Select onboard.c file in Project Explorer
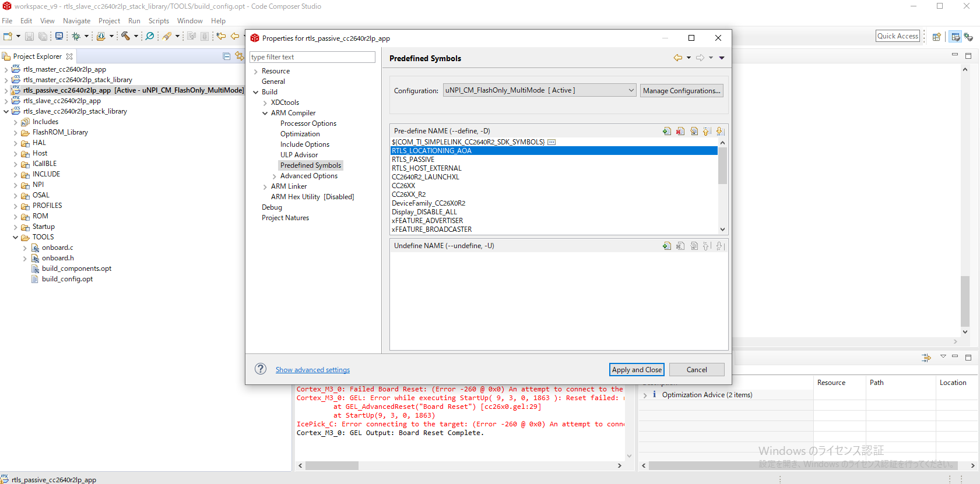The image size is (980, 484). [x=57, y=248]
